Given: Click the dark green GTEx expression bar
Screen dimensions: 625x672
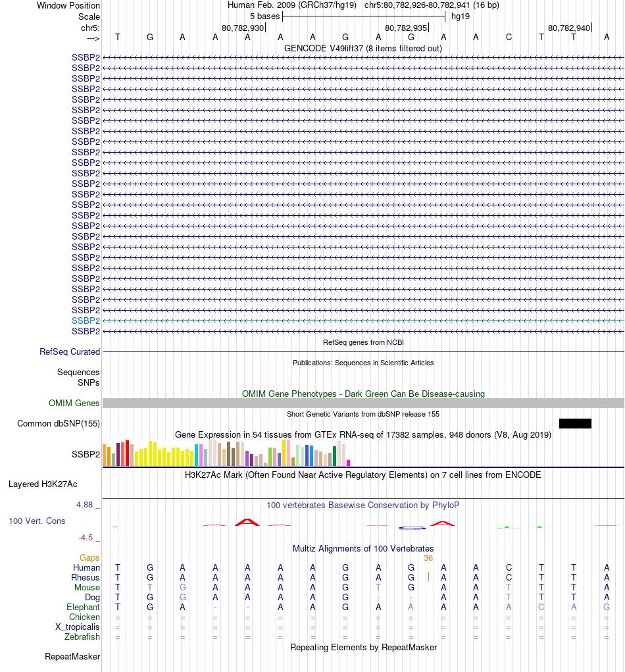Looking at the screenshot, I should point(335,456).
